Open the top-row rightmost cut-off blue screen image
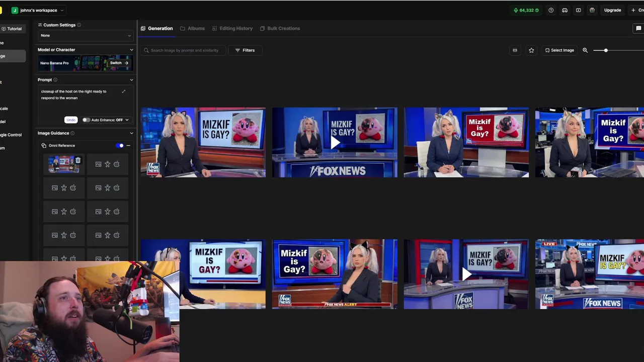This screenshot has height=362, width=644. [590, 142]
